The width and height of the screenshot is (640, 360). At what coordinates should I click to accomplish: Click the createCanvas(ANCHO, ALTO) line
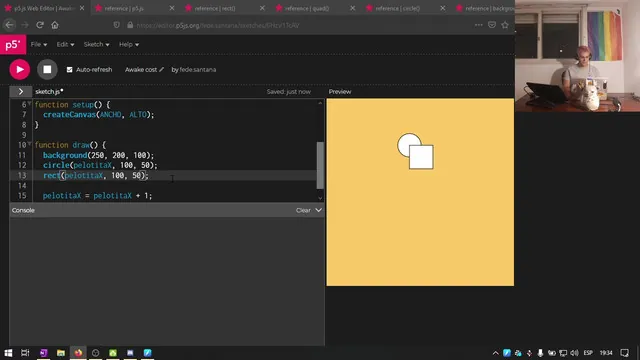coord(99,115)
